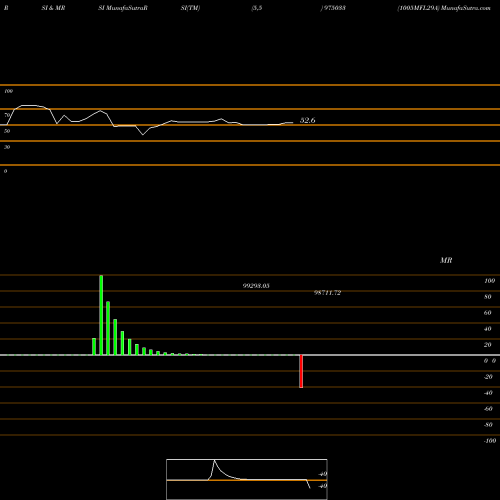Click the -20 label on MR axis
This screenshot has width=500, height=500.
coord(488,377)
